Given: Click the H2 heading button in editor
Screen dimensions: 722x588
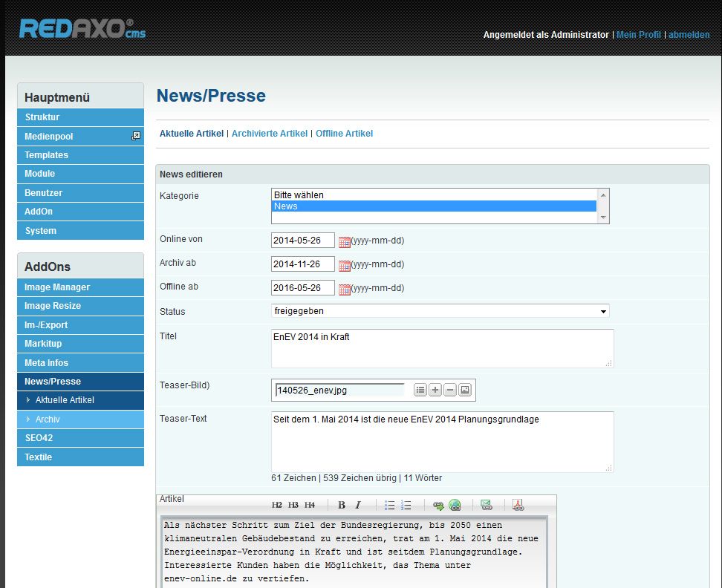Looking at the screenshot, I should click(277, 505).
